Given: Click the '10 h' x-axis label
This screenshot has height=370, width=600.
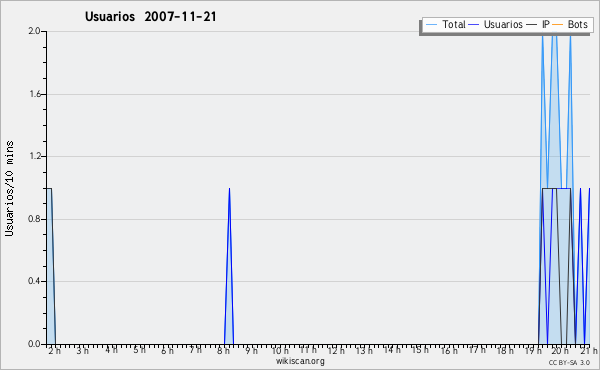Looking at the screenshot, I should tap(280, 350).
